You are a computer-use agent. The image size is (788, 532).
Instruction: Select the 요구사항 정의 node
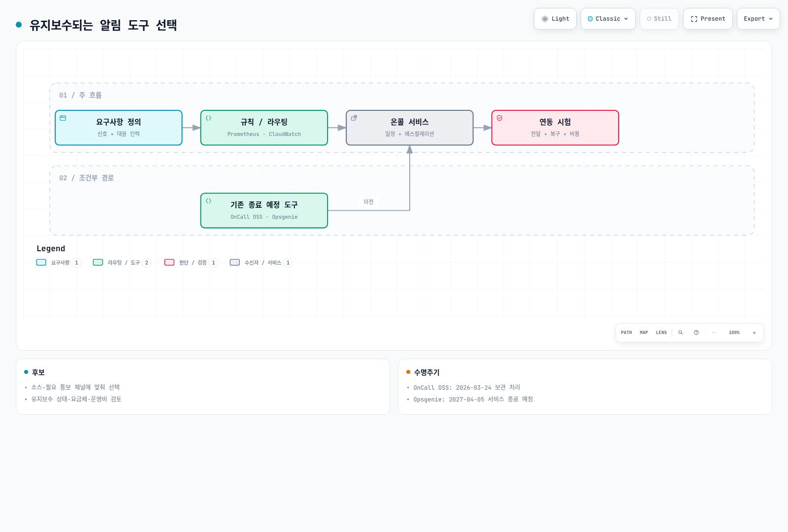[119, 128]
